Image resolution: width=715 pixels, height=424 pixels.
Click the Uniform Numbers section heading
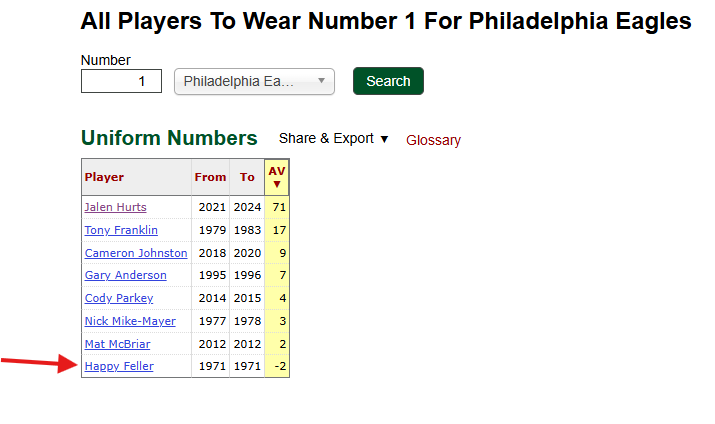click(169, 138)
